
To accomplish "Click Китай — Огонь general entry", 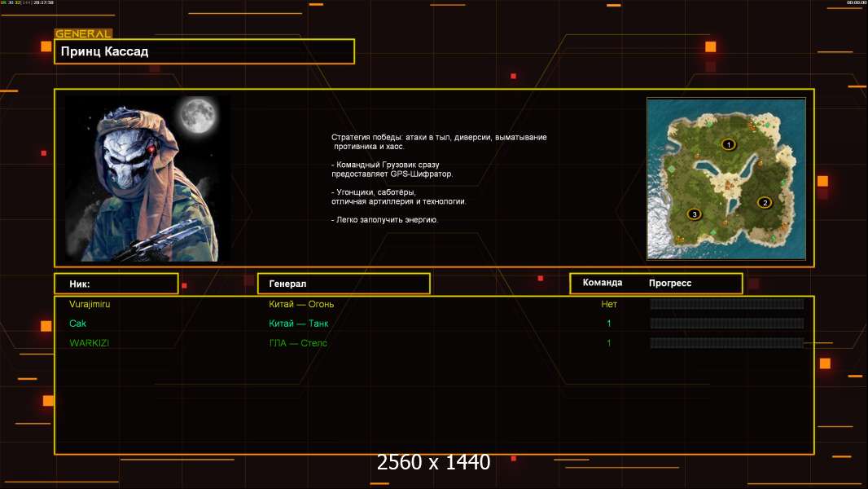I will coord(301,304).
